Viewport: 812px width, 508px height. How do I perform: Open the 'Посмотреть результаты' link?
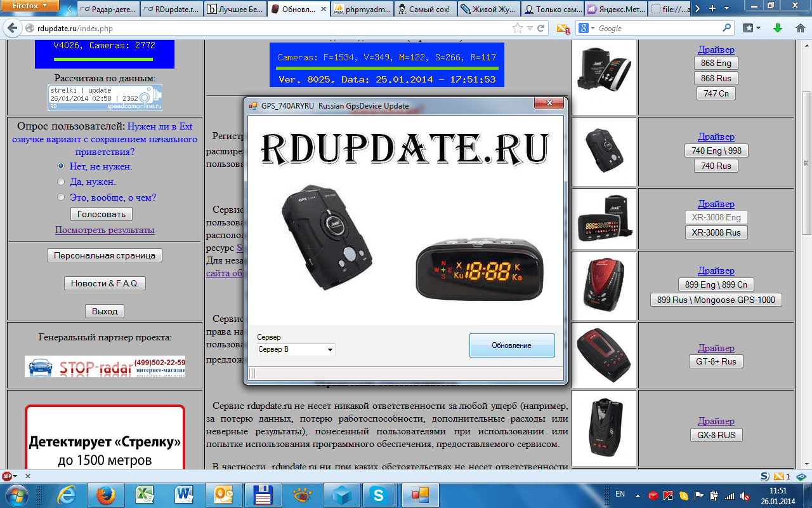105,230
